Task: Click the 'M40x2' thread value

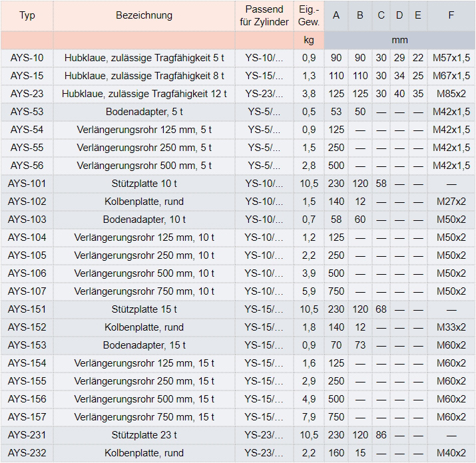Action: (x=451, y=453)
